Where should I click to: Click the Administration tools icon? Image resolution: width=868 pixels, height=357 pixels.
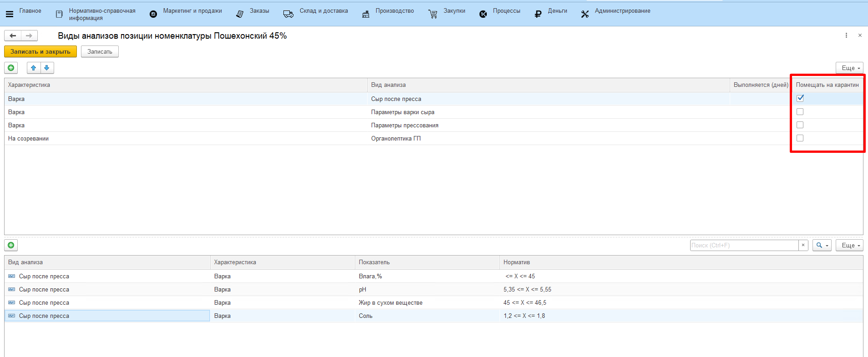coord(585,14)
